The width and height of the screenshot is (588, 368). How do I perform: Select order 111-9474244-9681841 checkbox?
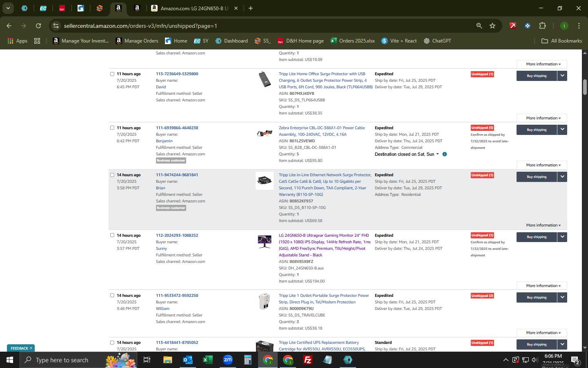112,175
